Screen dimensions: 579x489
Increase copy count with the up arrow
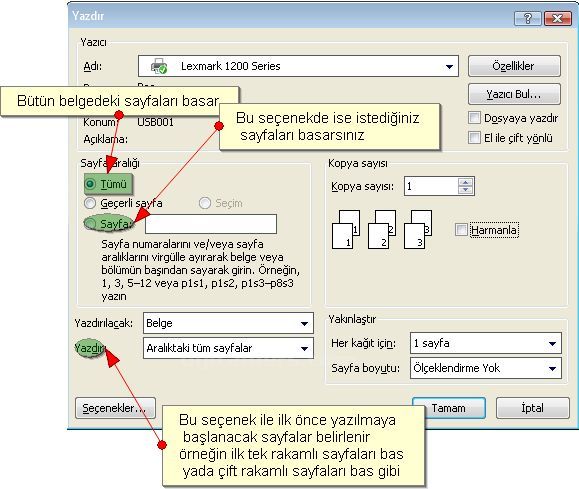pyautogui.click(x=465, y=182)
